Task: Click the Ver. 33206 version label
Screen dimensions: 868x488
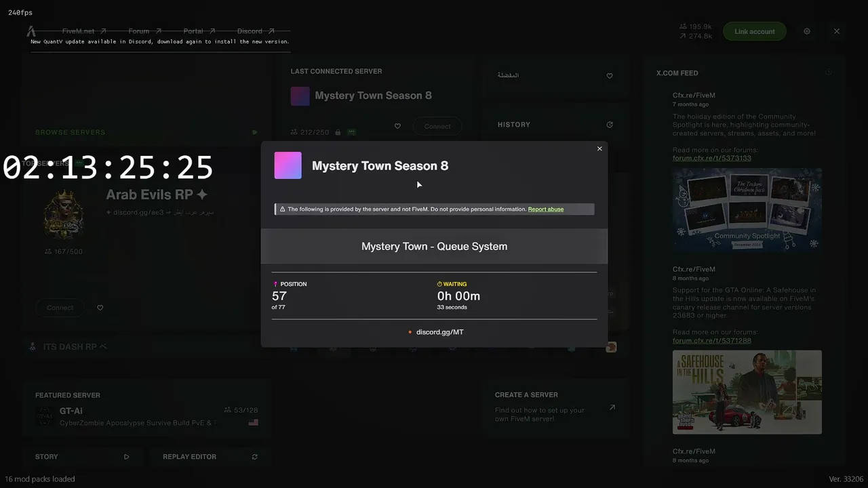Action: click(846, 479)
